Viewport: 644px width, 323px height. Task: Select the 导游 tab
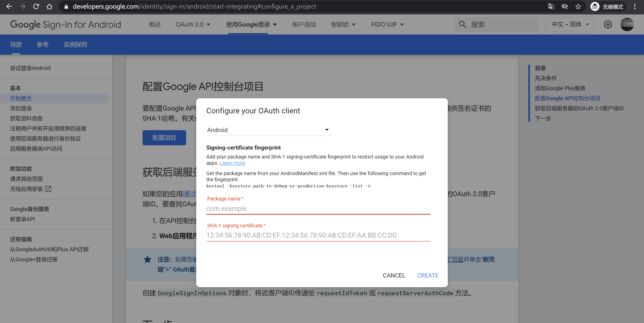point(16,45)
